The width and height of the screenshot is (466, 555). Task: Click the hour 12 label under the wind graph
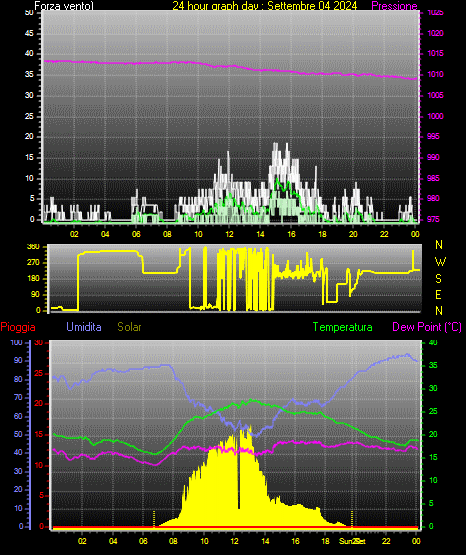coord(229,234)
